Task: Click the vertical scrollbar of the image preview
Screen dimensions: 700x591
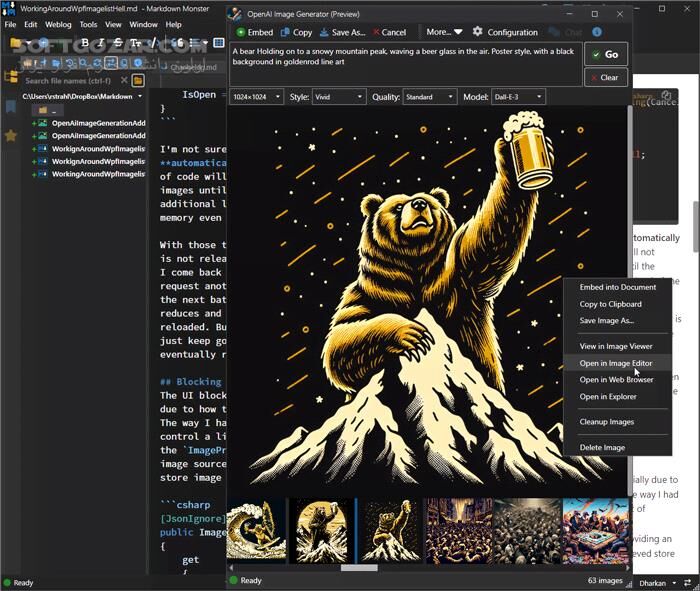Action: (630, 299)
